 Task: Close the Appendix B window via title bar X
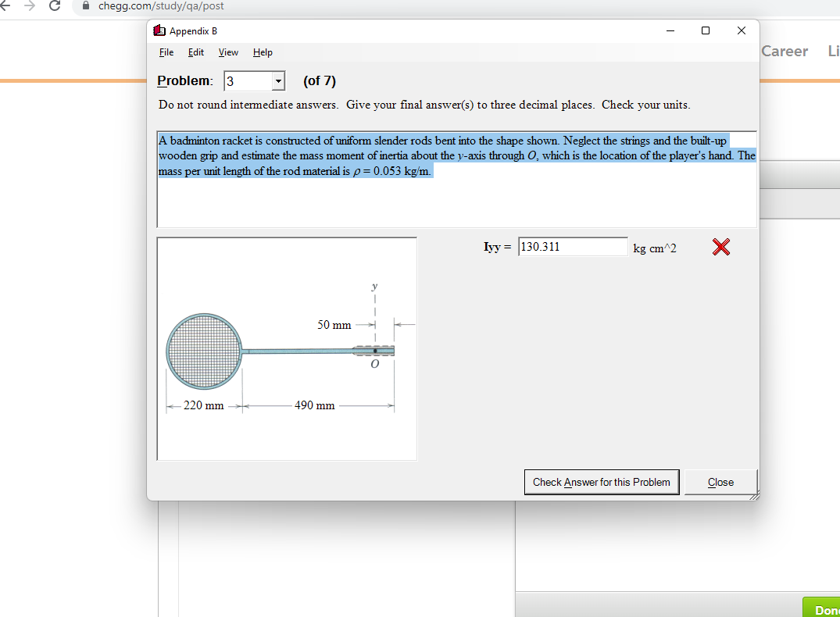coord(742,30)
